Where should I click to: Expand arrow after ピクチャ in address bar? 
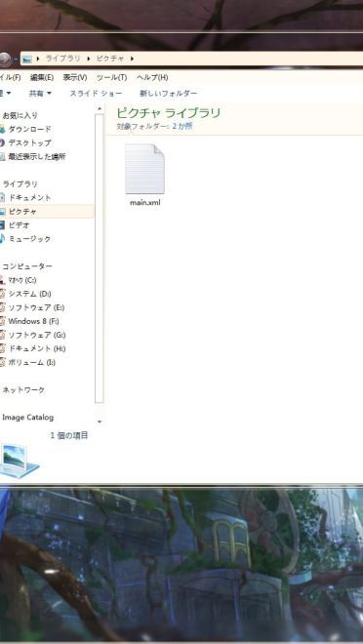click(x=133, y=59)
